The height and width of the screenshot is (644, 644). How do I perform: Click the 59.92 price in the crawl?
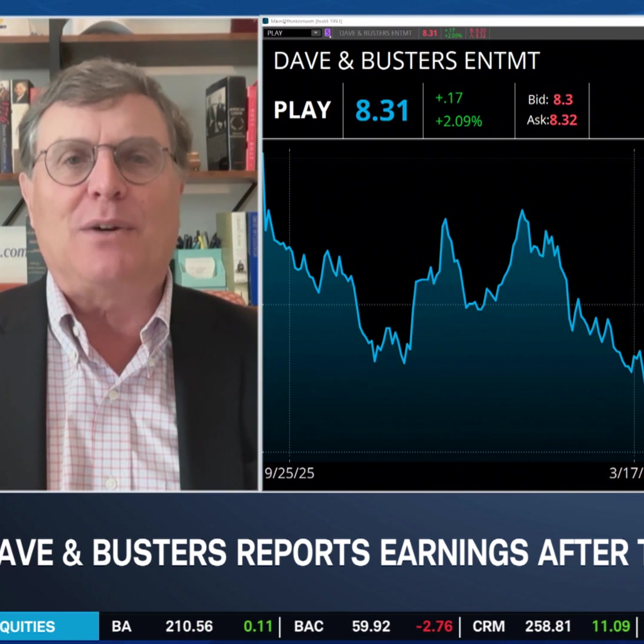371,627
